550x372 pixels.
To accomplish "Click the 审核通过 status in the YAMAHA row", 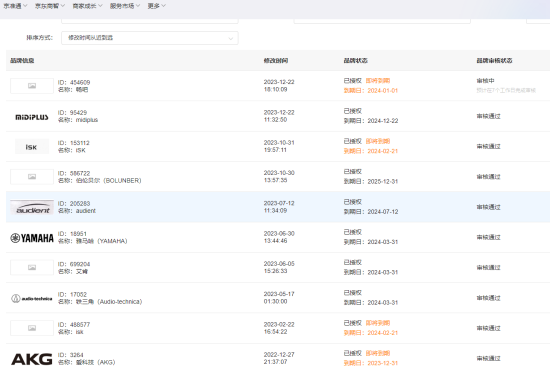I will 488,237.
